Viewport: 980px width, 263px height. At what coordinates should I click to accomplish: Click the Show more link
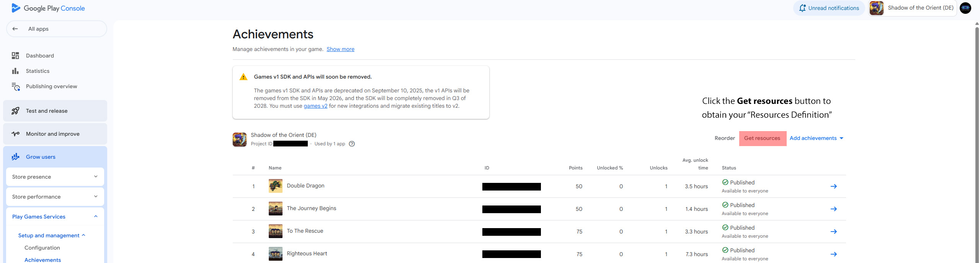[340, 49]
